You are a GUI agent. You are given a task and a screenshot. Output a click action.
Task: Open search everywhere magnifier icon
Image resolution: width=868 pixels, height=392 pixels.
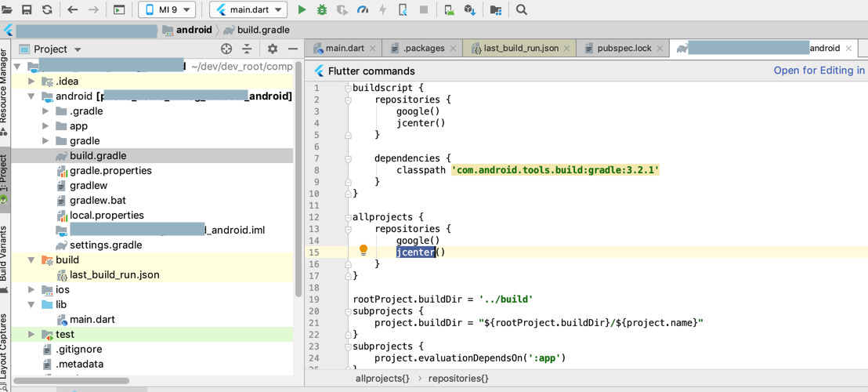pyautogui.click(x=522, y=10)
